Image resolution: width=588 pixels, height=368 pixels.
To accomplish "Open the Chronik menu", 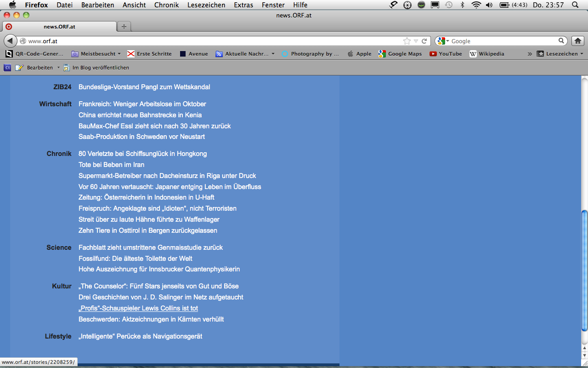I will point(167,5).
